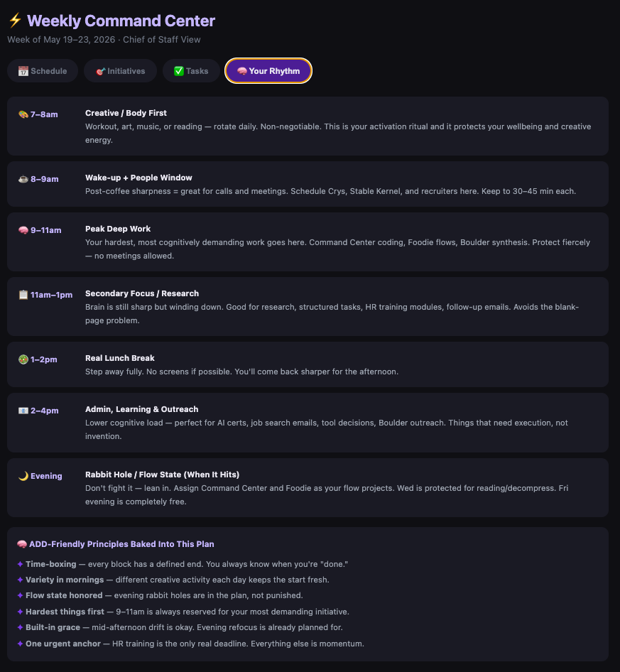Select the Tasks tab
Screen dimensions: 620x672
click(191, 71)
